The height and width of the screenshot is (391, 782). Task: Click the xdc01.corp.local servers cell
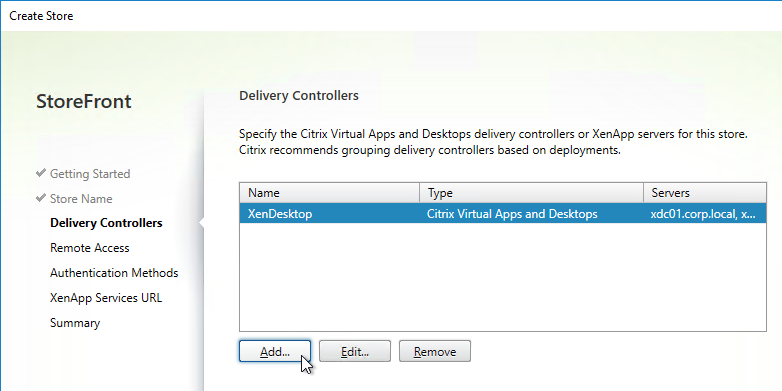pos(703,214)
